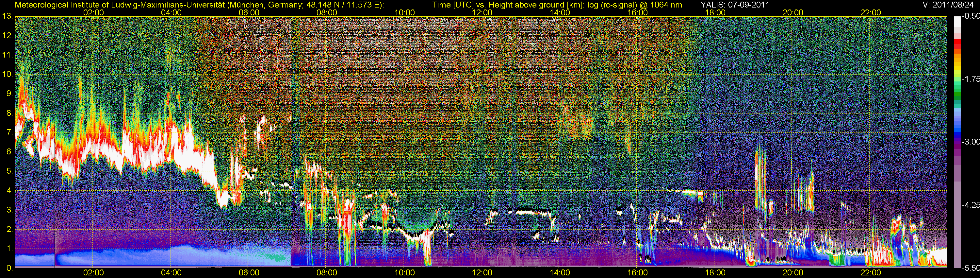Click the 06:00 label on the lower time axis
Image resolution: width=980 pixels, height=278 pixels.
pyautogui.click(x=249, y=273)
